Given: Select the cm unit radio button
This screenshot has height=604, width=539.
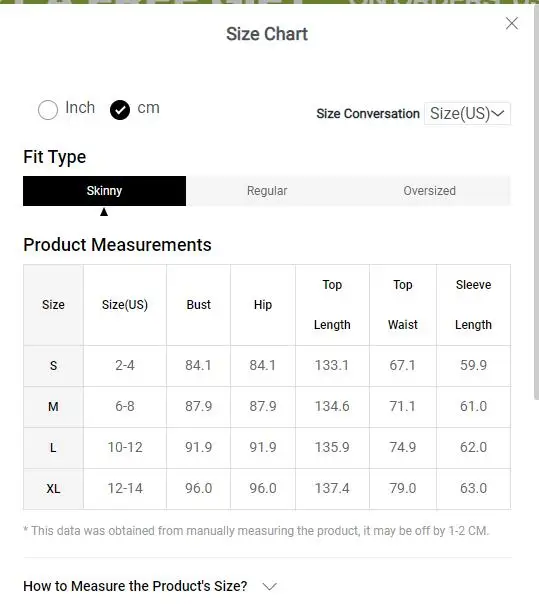Looking at the screenshot, I should click(120, 110).
